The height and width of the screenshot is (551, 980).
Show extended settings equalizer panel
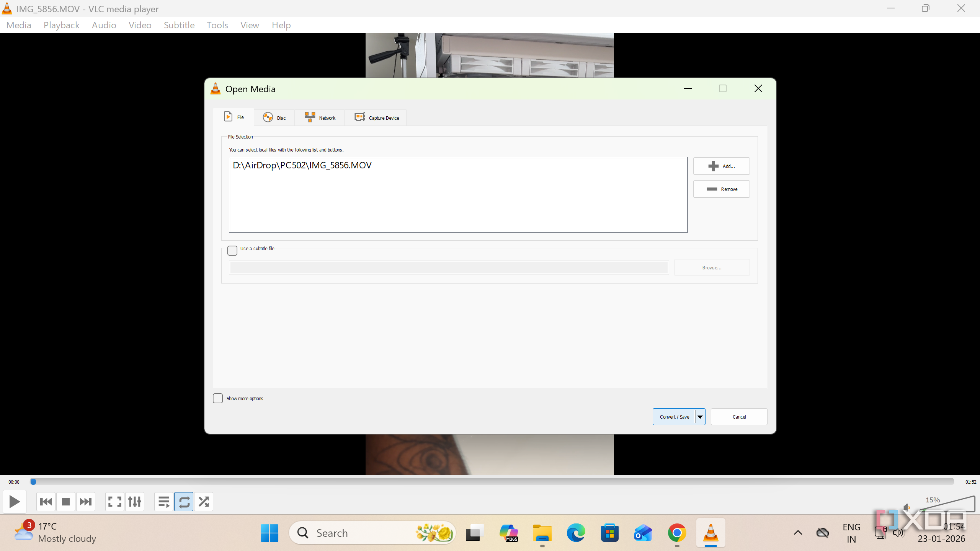[135, 501]
